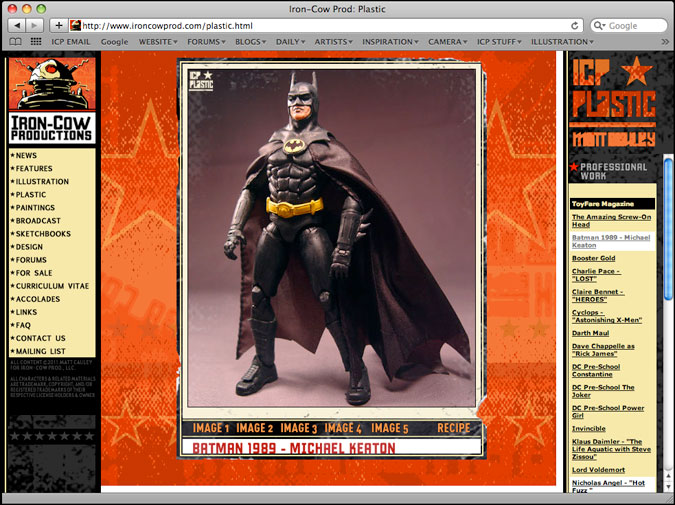The image size is (675, 505).
Task: Open FAQ in the sidebar
Action: point(23,325)
